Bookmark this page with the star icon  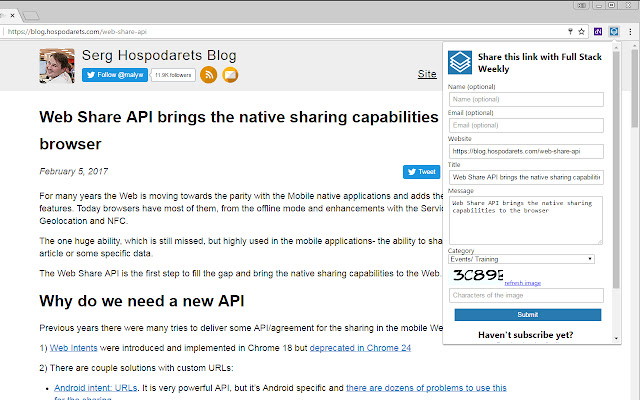(x=582, y=32)
